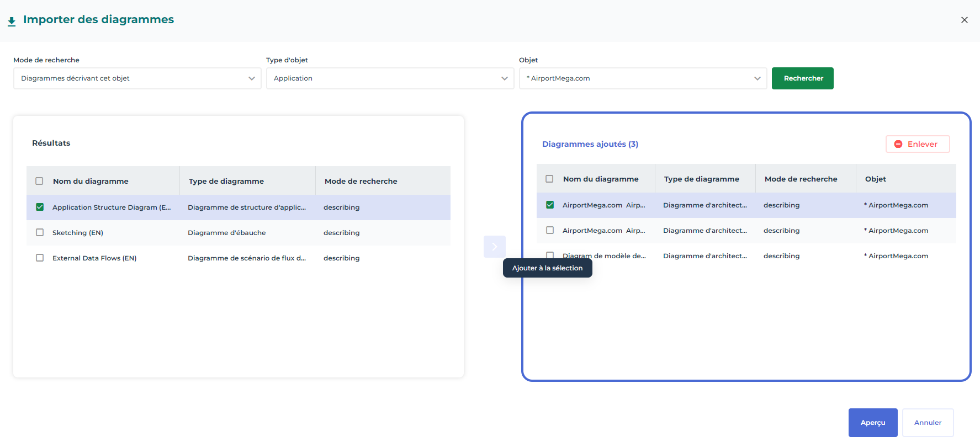Close the Importer des diagrammes dialog
This screenshot has height=442, width=980.
tap(964, 20)
